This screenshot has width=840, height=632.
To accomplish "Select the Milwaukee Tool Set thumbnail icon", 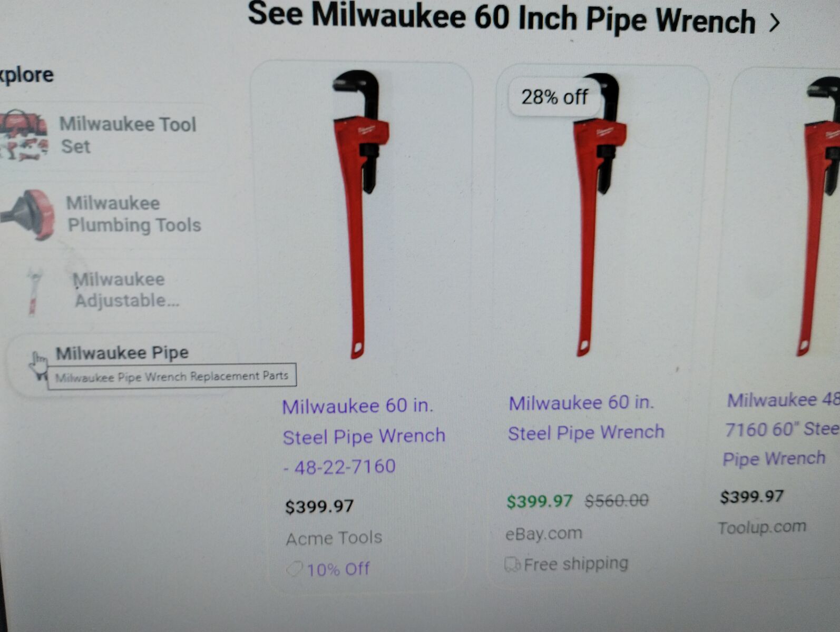I will (x=24, y=135).
